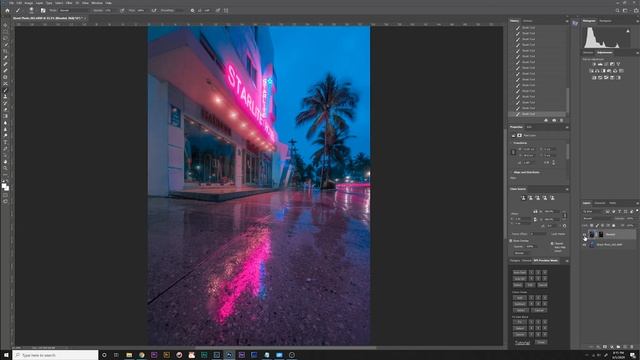640x360 pixels.
Task: Open layer Kind filter dropdown
Action: point(593,211)
